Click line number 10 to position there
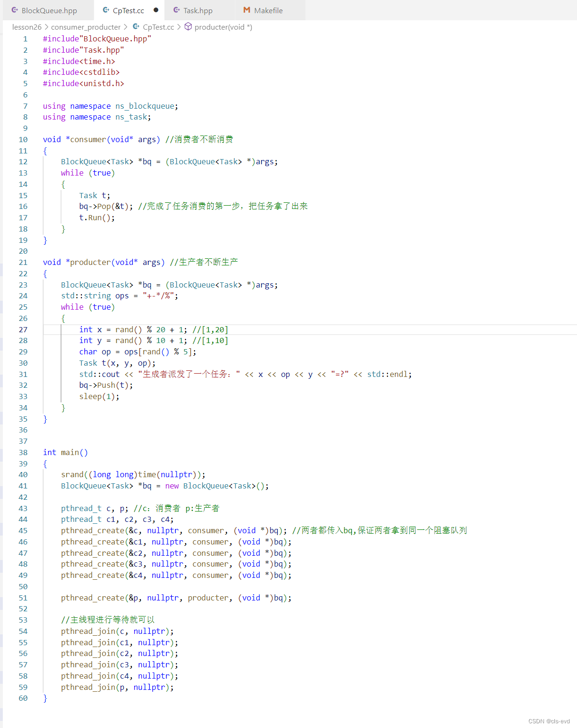This screenshot has height=728, width=577. (23, 139)
